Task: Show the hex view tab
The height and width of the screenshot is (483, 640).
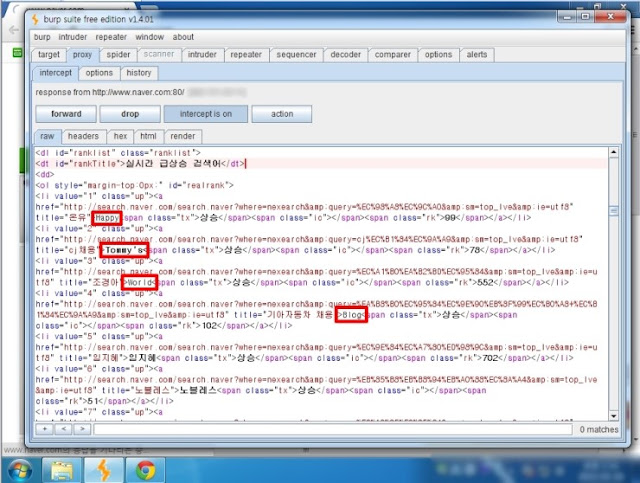Action: pos(120,136)
